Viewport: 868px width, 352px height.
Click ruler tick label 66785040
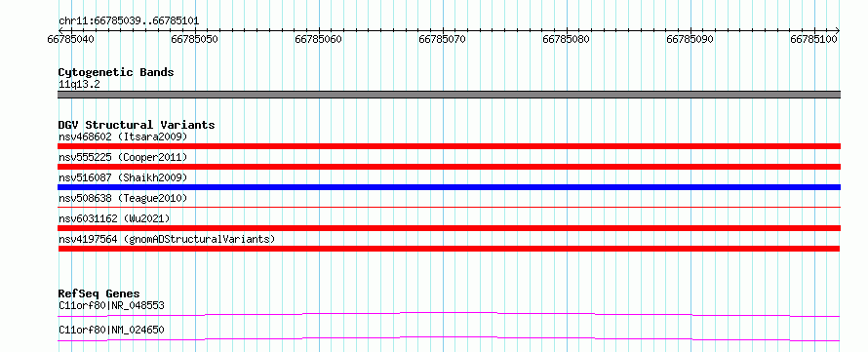pos(71,40)
